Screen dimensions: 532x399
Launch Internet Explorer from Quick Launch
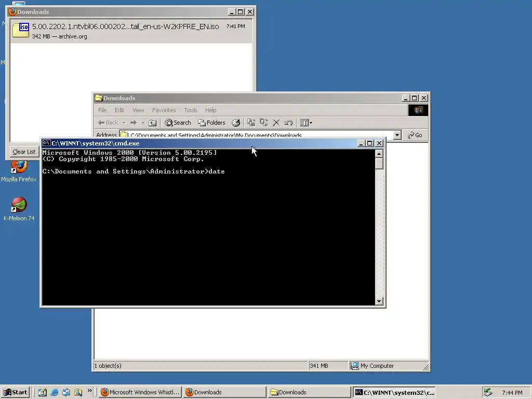[x=54, y=392]
